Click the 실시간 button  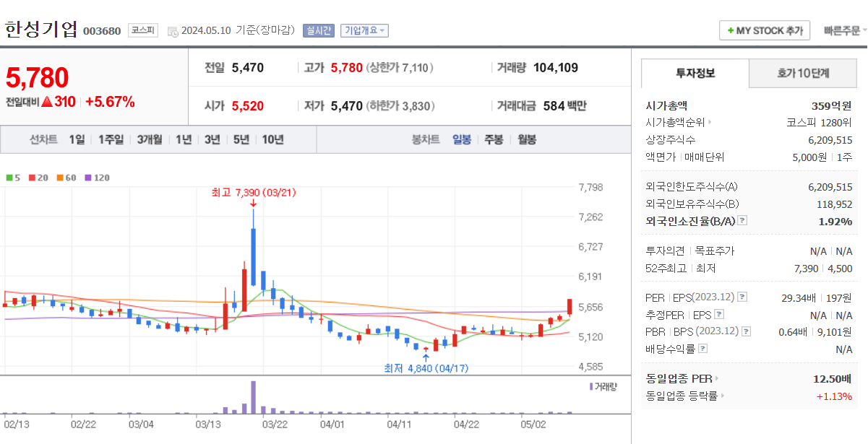[319, 30]
